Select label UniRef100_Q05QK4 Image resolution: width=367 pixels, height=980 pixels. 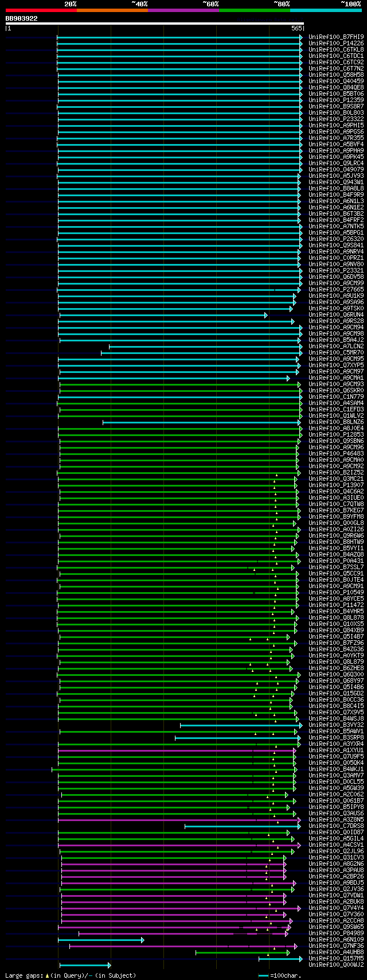pyautogui.click(x=336, y=763)
